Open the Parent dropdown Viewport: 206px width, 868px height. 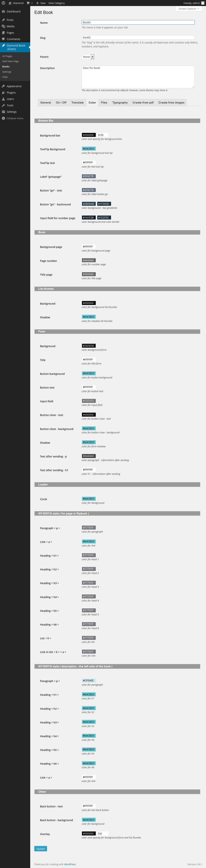(88, 57)
